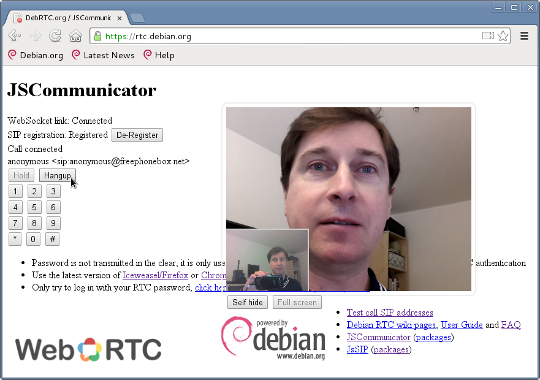Tap the hash key on keypad
540x380 pixels.
tap(52, 239)
